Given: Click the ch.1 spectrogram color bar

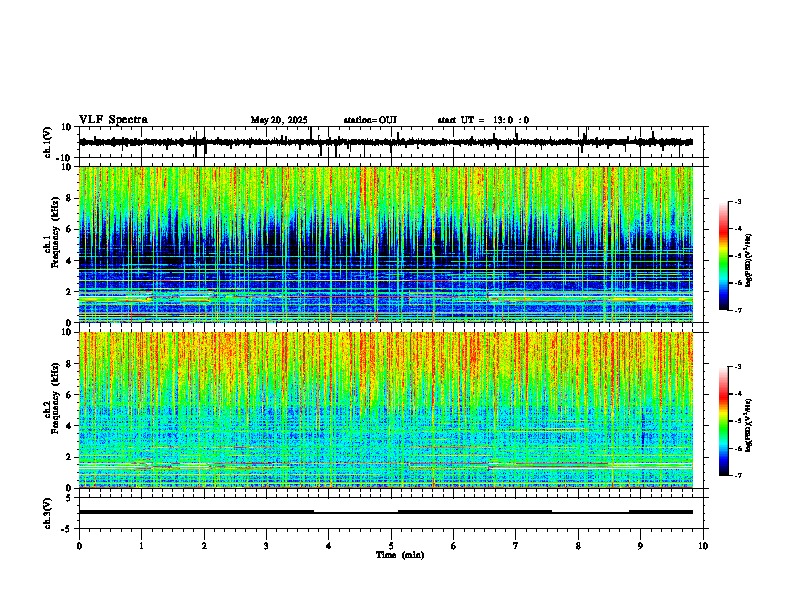Looking at the screenshot, I should pyautogui.click(x=724, y=256).
